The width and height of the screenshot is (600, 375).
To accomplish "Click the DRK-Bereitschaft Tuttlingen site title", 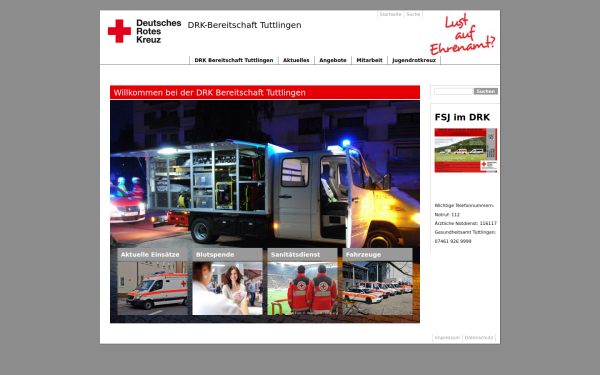I will click(245, 25).
